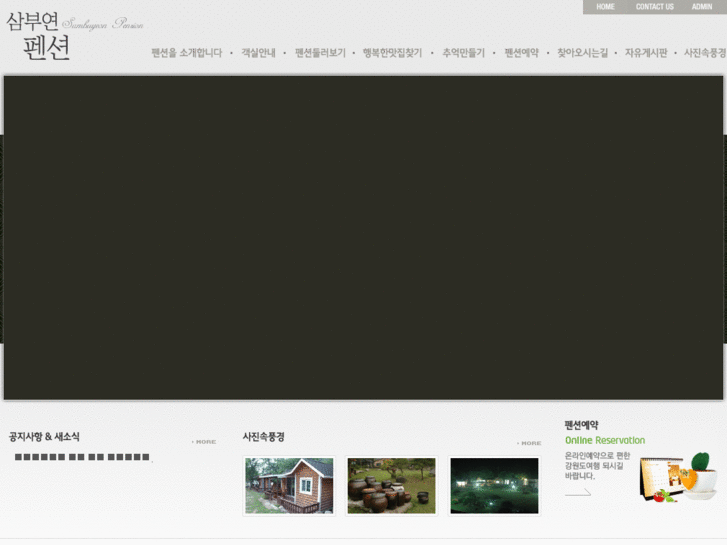Open the HOME link in top bar
Screen dimensions: 727x545
[x=605, y=7]
